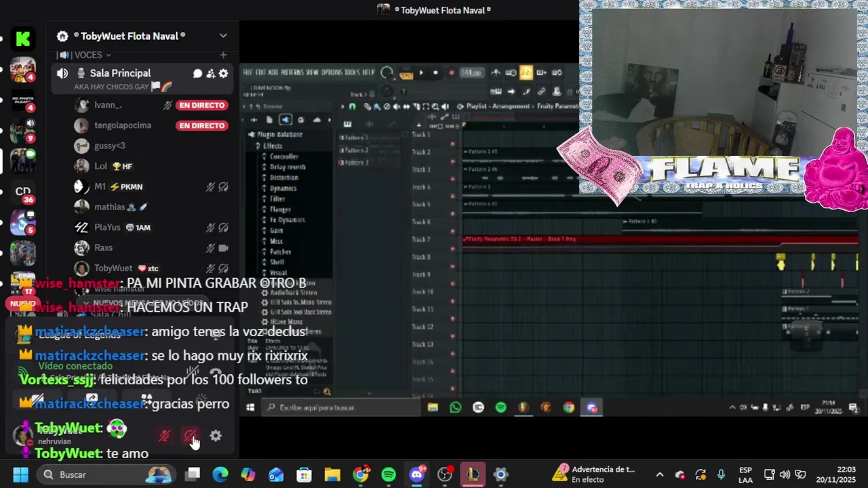
Task: Click OPTIONS menu in streamed FL Studio
Action: click(x=332, y=73)
